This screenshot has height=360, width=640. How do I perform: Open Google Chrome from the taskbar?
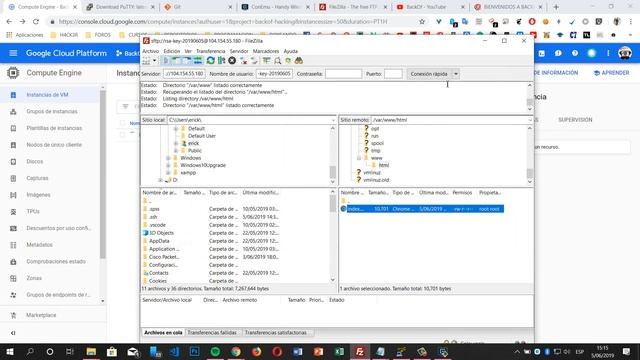[x=236, y=351]
